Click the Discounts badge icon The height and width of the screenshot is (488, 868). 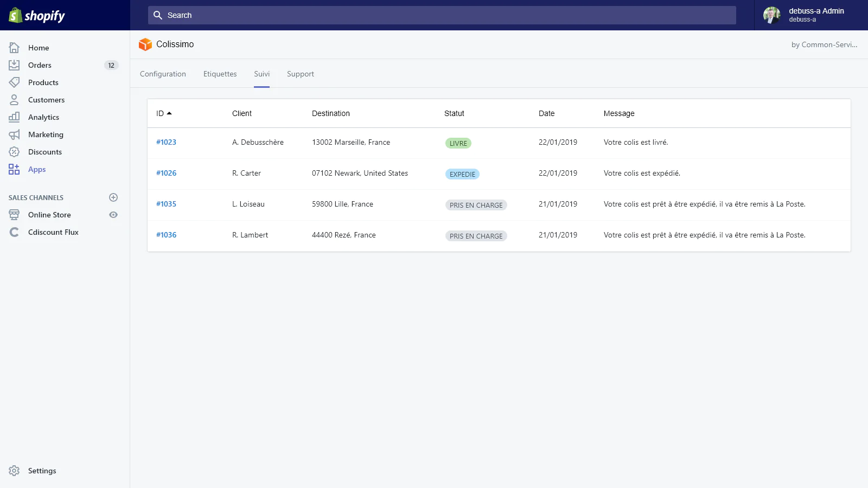tap(14, 152)
